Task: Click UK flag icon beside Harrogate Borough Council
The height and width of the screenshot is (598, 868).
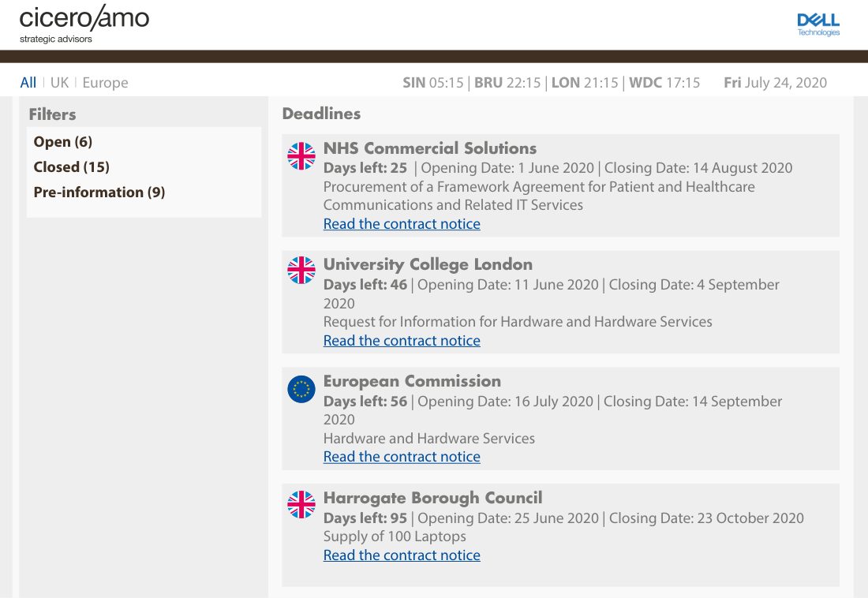Action: pos(301,504)
